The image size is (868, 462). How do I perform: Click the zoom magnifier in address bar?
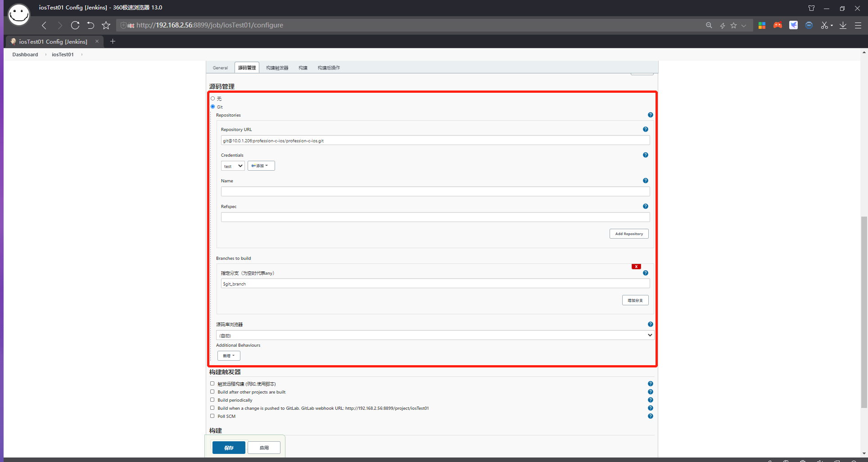[x=709, y=25]
